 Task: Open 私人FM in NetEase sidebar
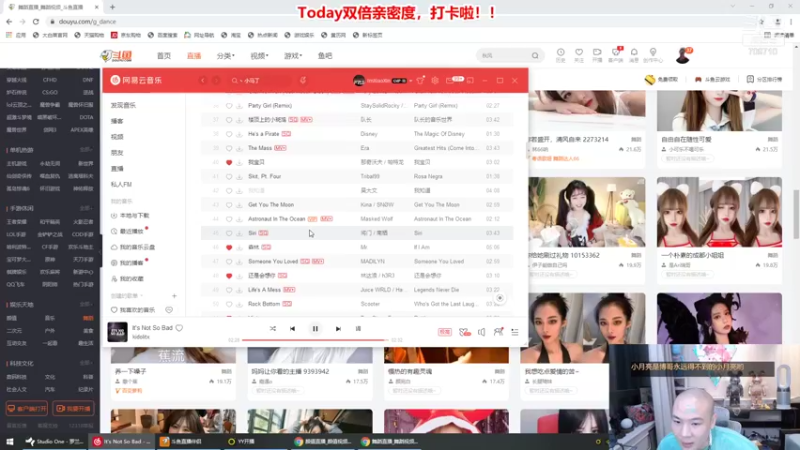[121, 184]
